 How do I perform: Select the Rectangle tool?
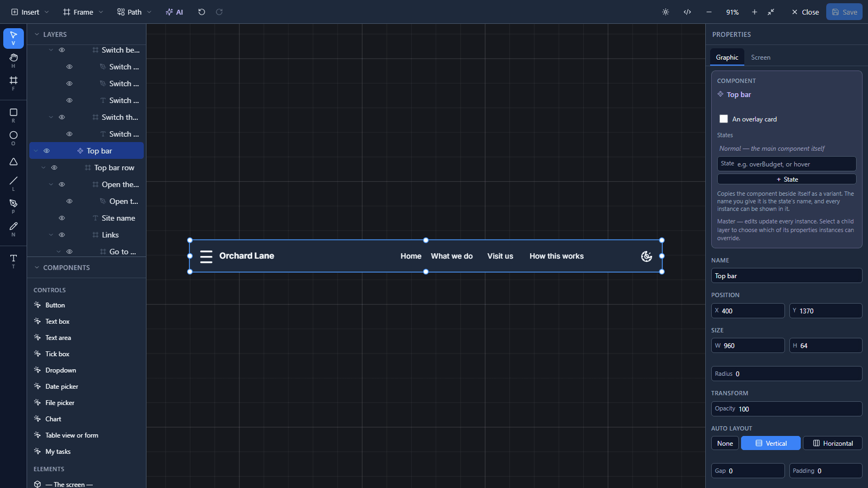point(14,115)
